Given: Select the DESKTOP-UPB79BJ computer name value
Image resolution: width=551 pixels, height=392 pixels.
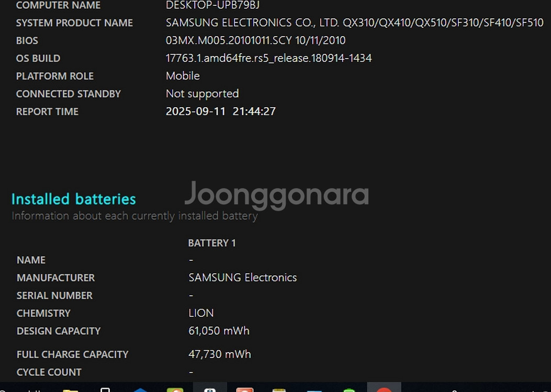Looking at the screenshot, I should pyautogui.click(x=212, y=5).
